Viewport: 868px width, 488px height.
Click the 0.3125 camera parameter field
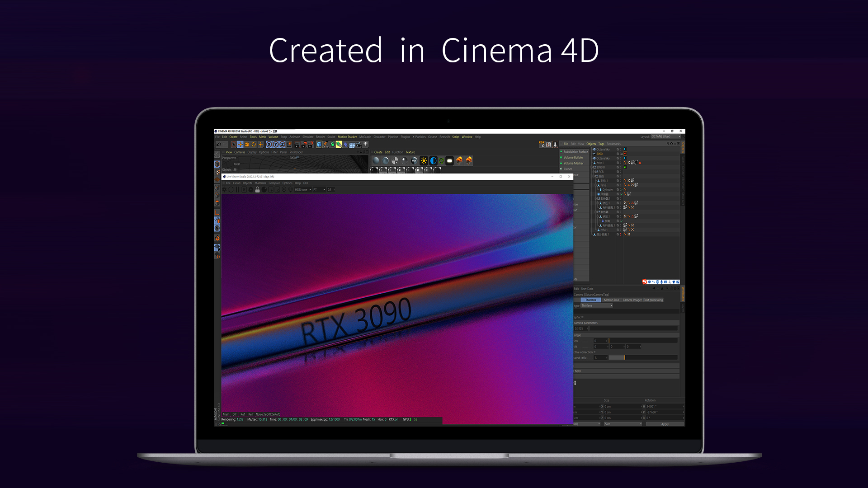tap(581, 328)
